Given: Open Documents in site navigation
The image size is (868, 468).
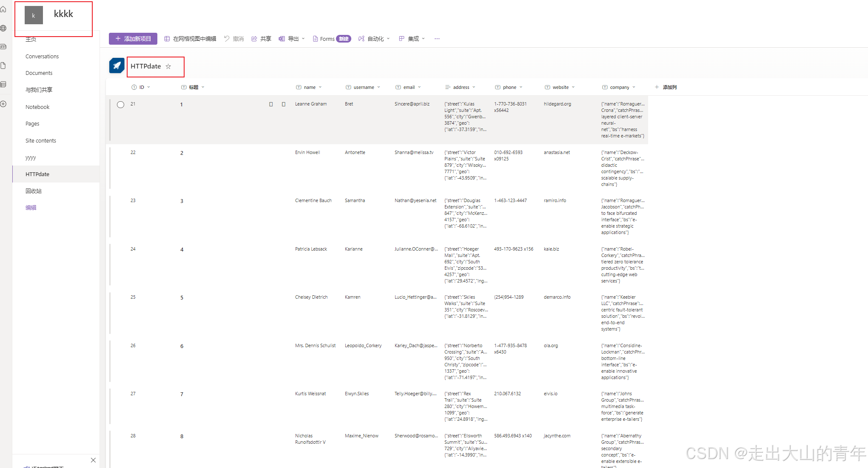Looking at the screenshot, I should (x=39, y=73).
